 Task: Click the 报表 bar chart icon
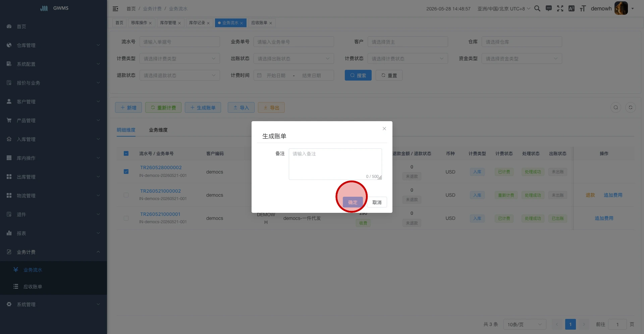tap(9, 233)
